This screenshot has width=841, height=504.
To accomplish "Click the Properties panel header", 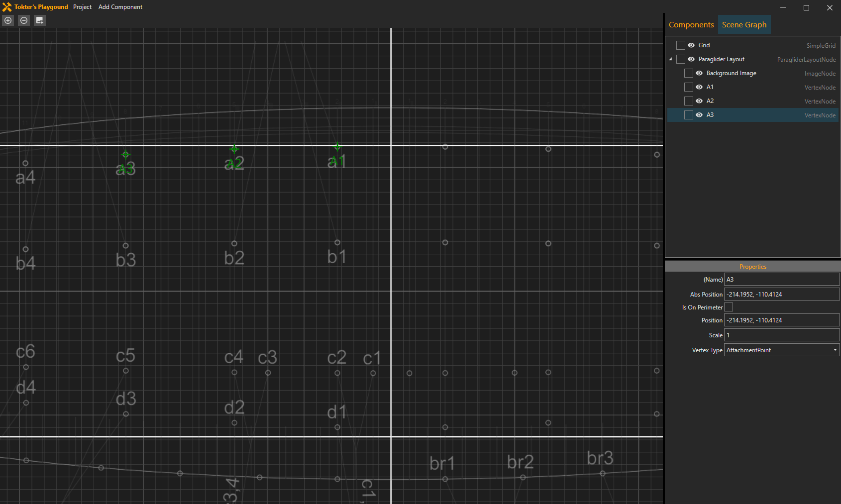I will coord(752,267).
